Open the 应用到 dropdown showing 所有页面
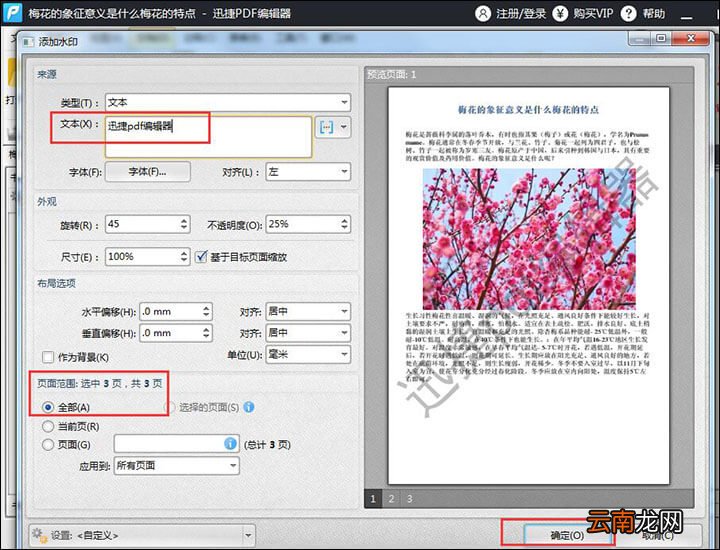This screenshot has height=550, width=720. click(x=176, y=466)
